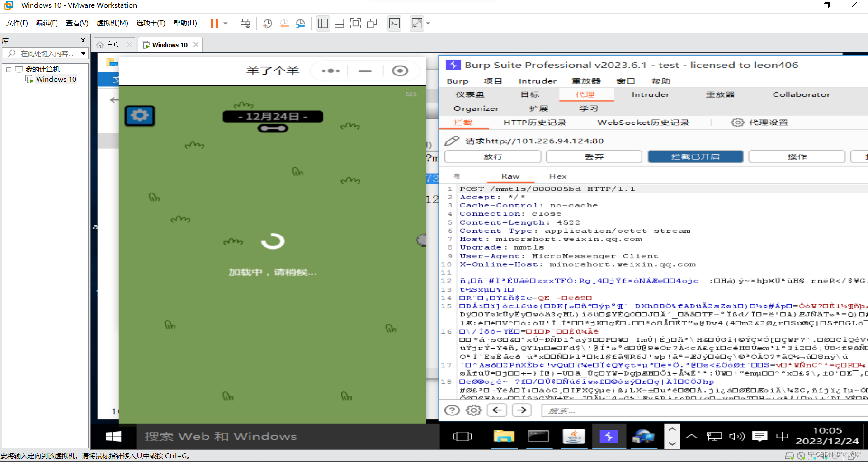Click take snapshot clock icon

pyautogui.click(x=268, y=23)
